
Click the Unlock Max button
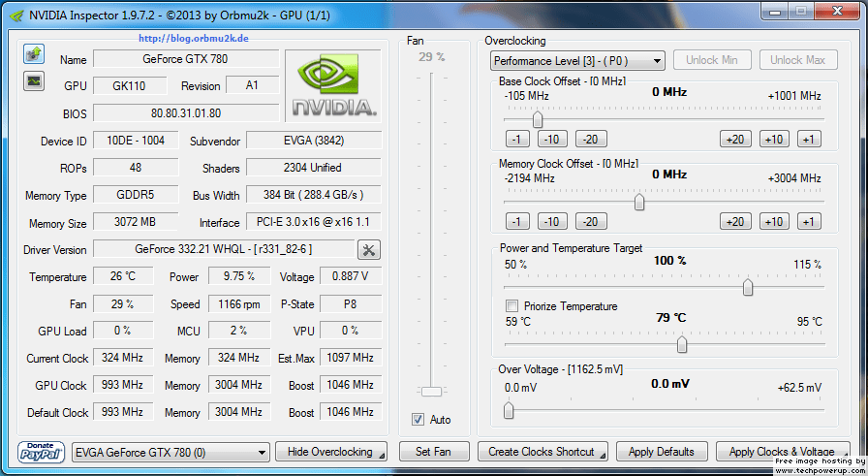pyautogui.click(x=797, y=60)
